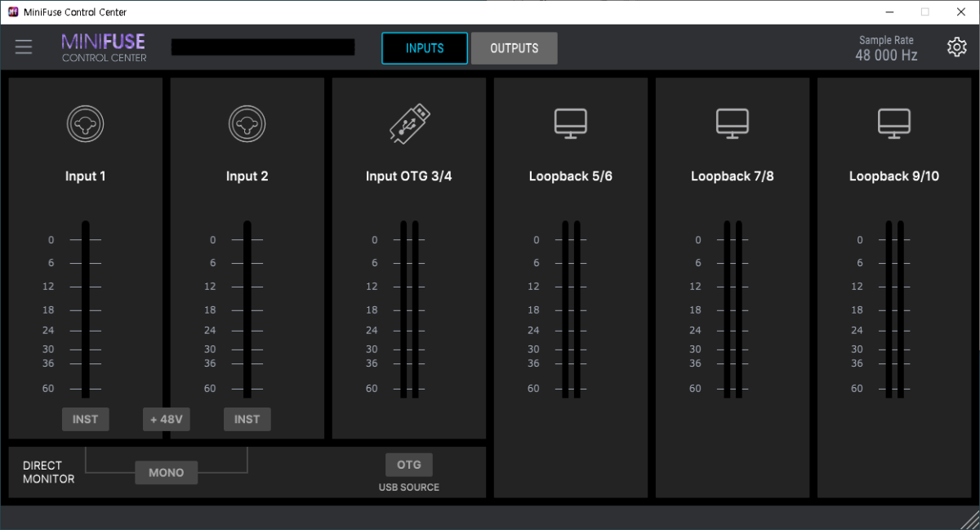Toggle INST mode on Input 2
The image size is (980, 530).
(x=247, y=419)
